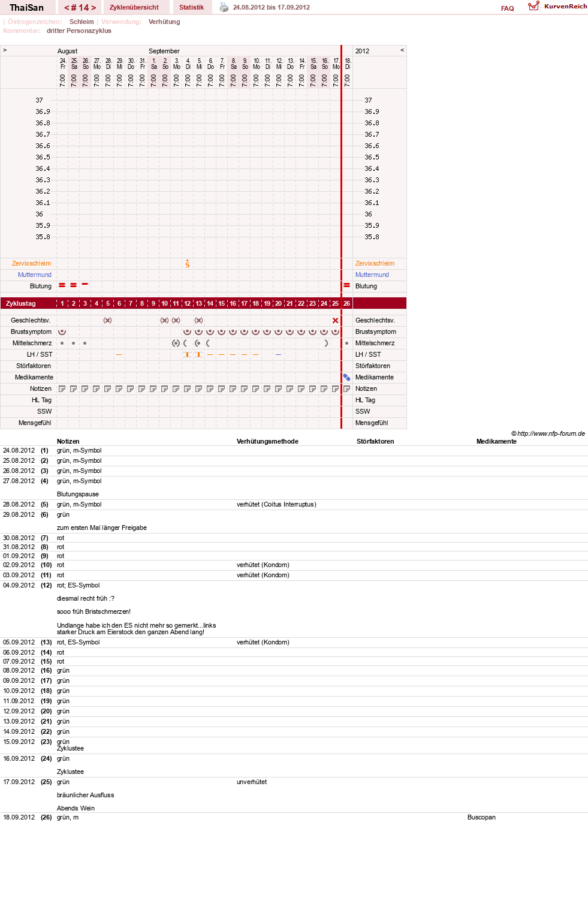Click the right Muttermund row label
Image resolution: width=588 pixels, height=919 pixels.
(x=372, y=275)
